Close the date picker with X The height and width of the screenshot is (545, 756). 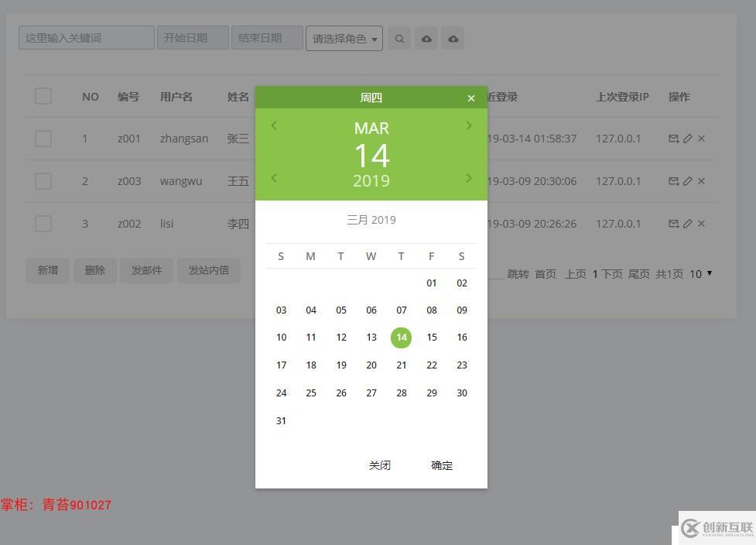pos(471,98)
